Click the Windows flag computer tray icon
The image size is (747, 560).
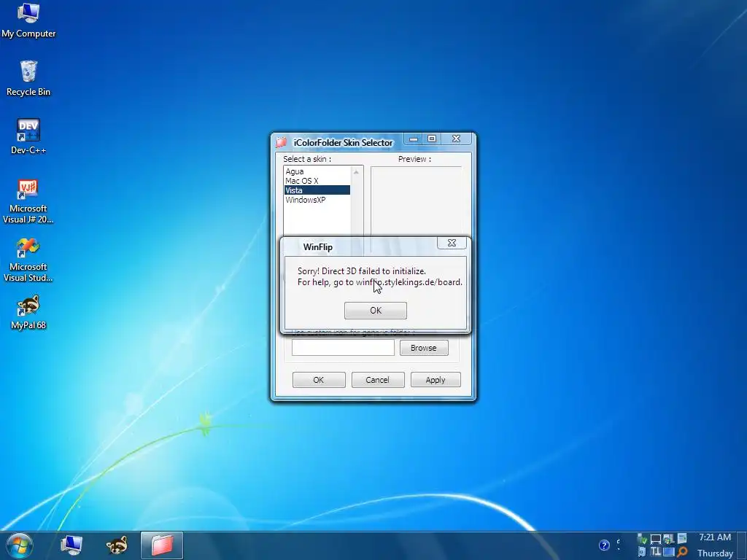coord(669,539)
